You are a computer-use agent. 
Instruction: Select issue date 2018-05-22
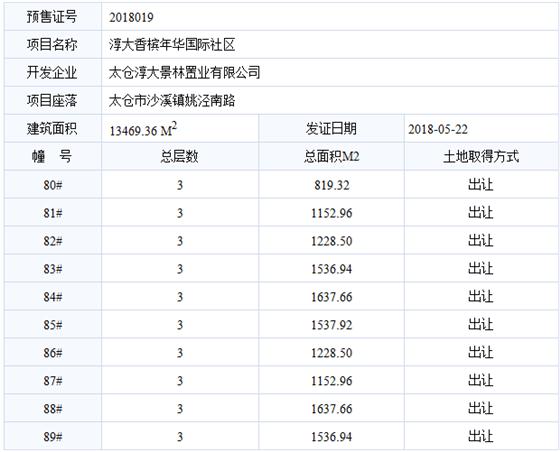coord(438,129)
